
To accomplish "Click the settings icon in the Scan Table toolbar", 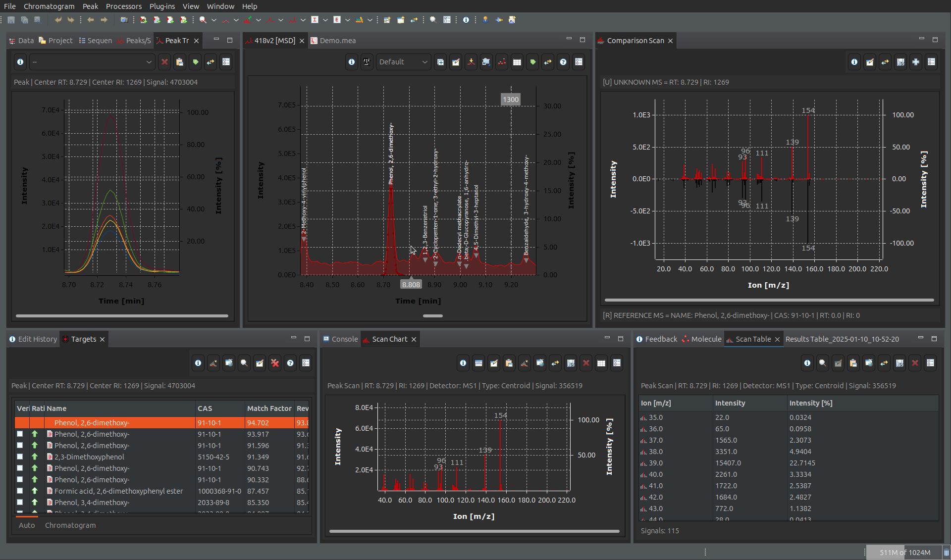I will pos(930,363).
